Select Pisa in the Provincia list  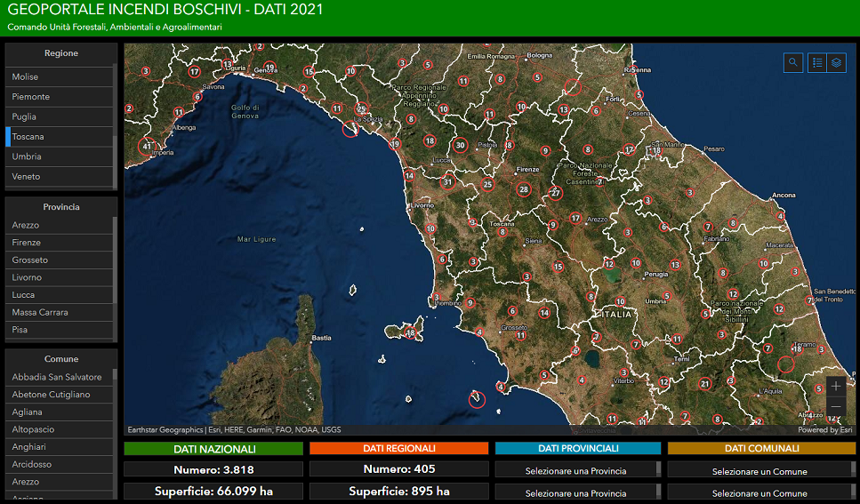coord(60,330)
